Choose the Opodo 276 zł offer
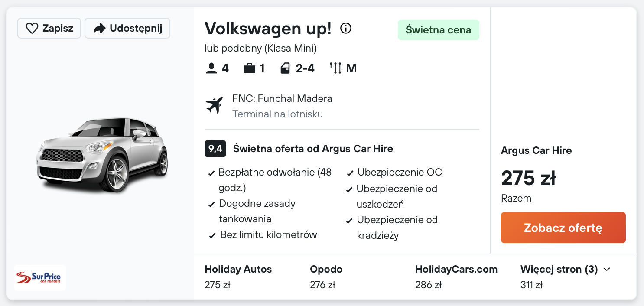 tap(326, 277)
